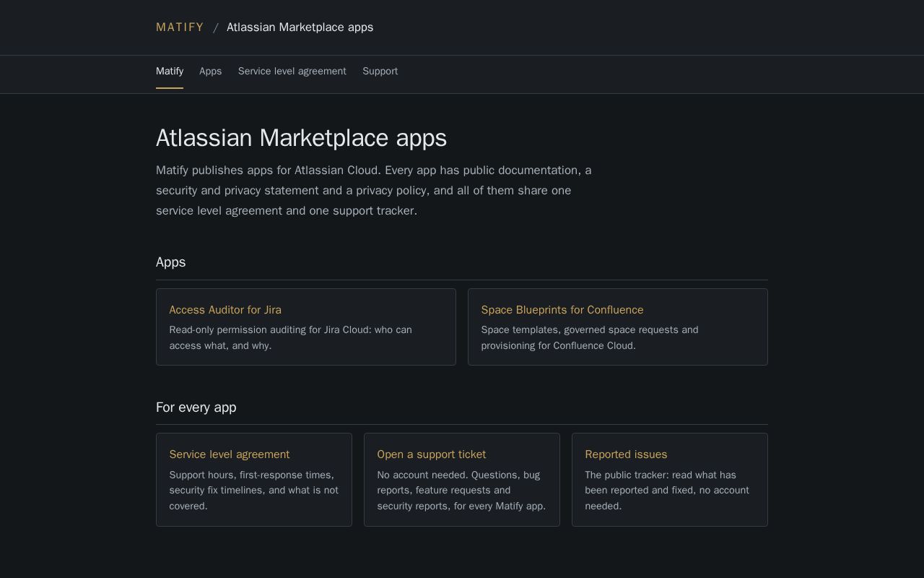Open the Service level agreement nav tab
This screenshot has width=924, height=578.
[292, 72]
